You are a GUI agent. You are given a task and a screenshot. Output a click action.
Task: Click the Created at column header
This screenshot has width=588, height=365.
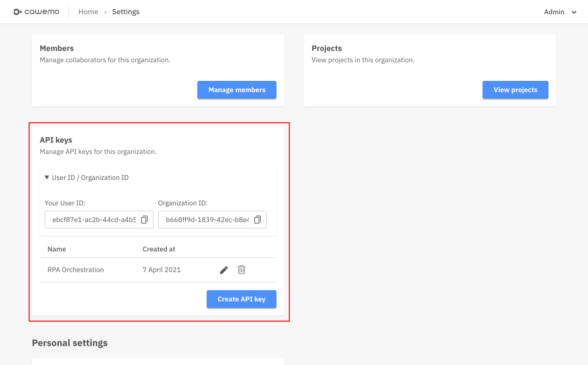[x=159, y=249]
